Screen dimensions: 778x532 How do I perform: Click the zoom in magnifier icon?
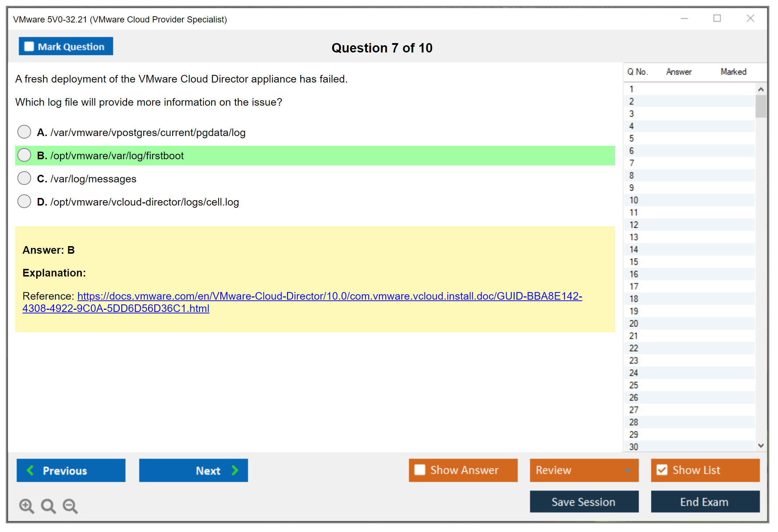tap(26, 506)
